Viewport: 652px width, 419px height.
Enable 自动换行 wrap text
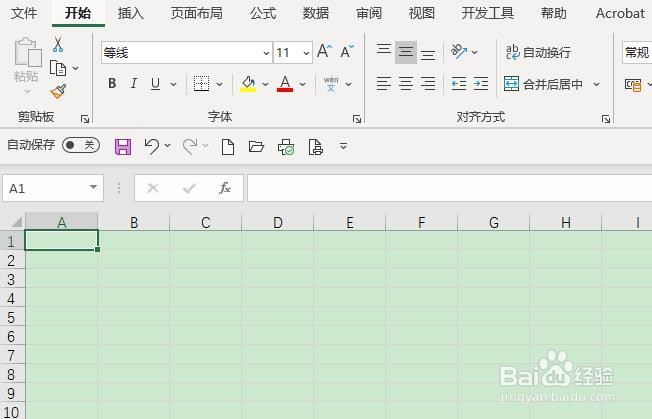pyautogui.click(x=538, y=52)
